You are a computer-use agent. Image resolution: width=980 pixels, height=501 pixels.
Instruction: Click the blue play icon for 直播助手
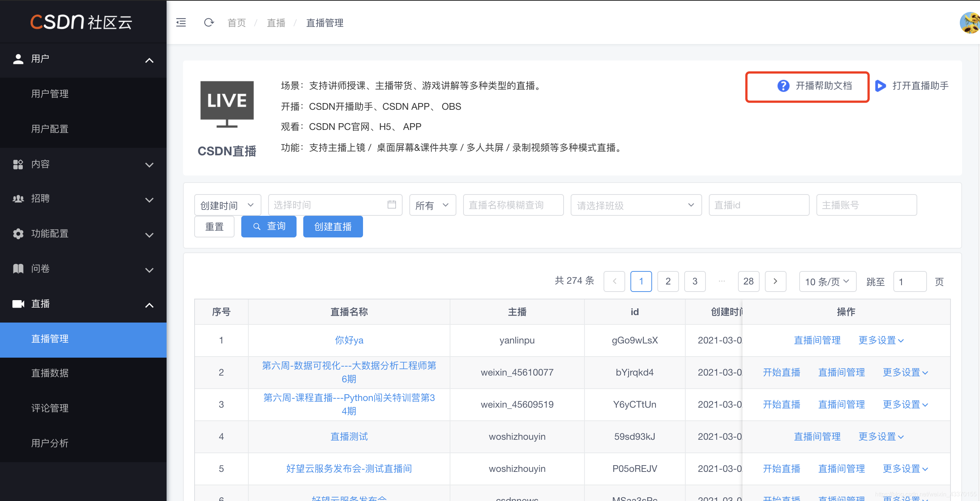click(x=880, y=85)
